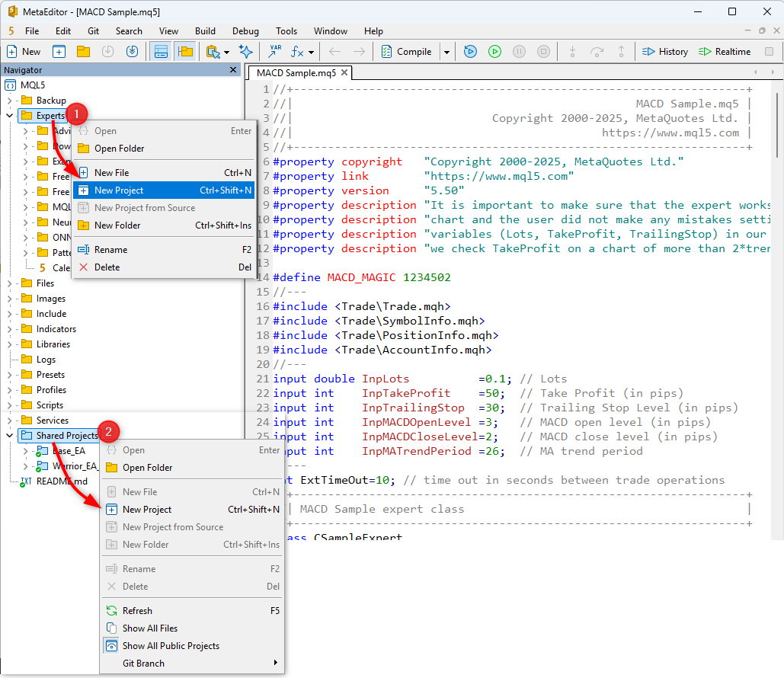The width and height of the screenshot is (784, 678).
Task: Click the '#define MACD_MAGIC 1234502' code line
Action: (361, 277)
